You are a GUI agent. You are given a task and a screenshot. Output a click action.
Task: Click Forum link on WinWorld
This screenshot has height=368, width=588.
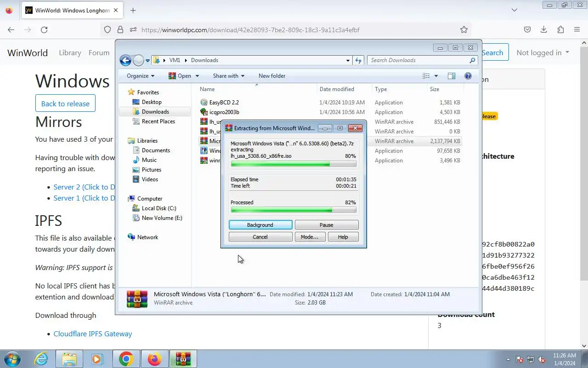pyautogui.click(x=99, y=53)
